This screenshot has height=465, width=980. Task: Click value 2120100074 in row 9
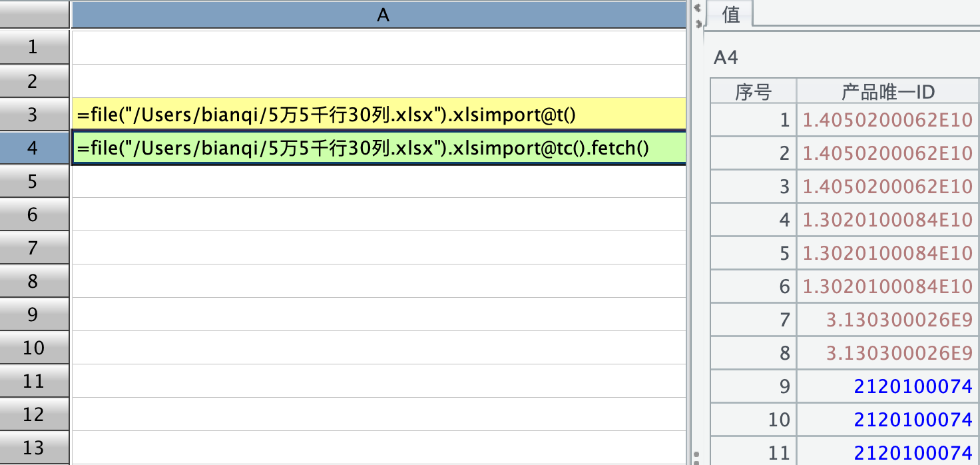888,386
